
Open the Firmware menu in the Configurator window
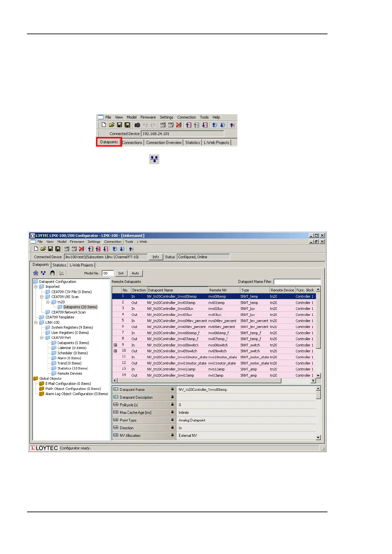click(x=77, y=241)
